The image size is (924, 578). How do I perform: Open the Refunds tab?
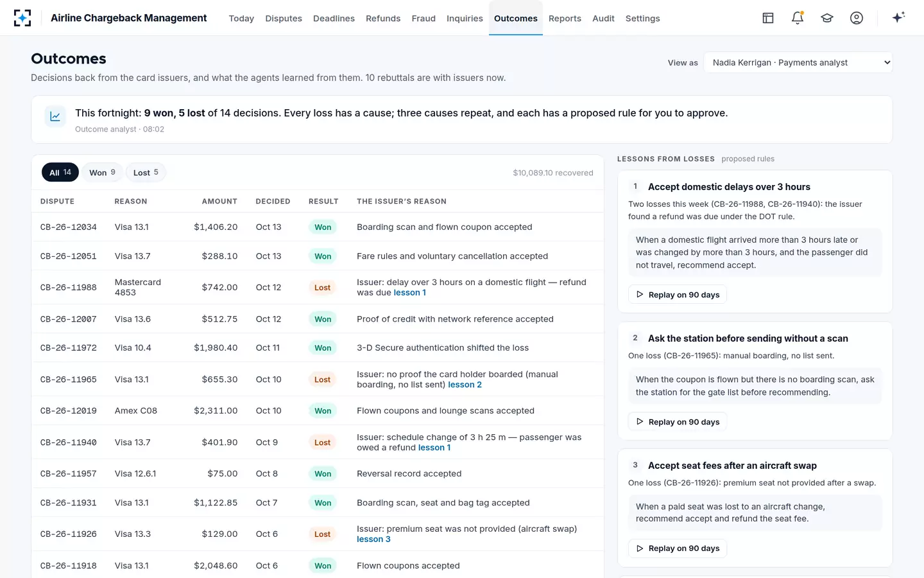coord(383,19)
